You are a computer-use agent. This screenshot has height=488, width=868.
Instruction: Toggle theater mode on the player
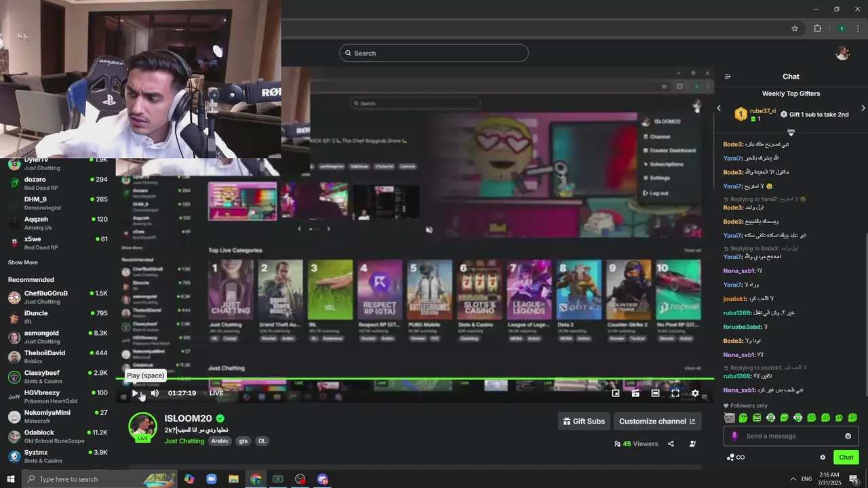click(655, 393)
